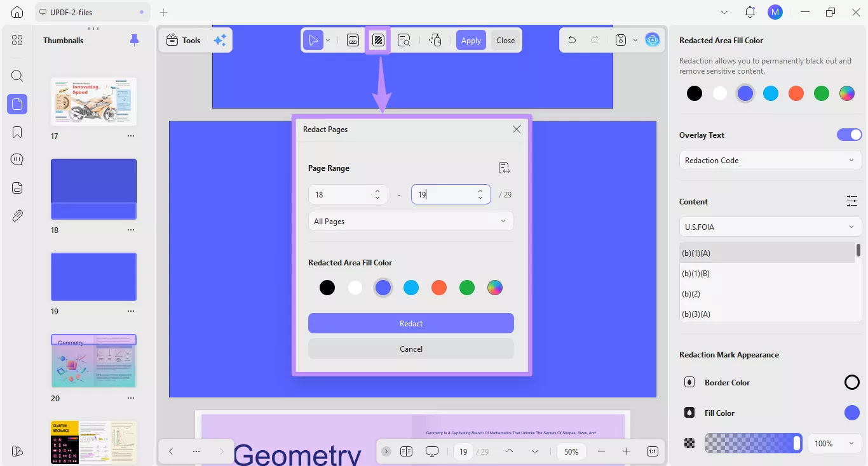Click the opacity slider bar
868x466 pixels.
(x=753, y=443)
